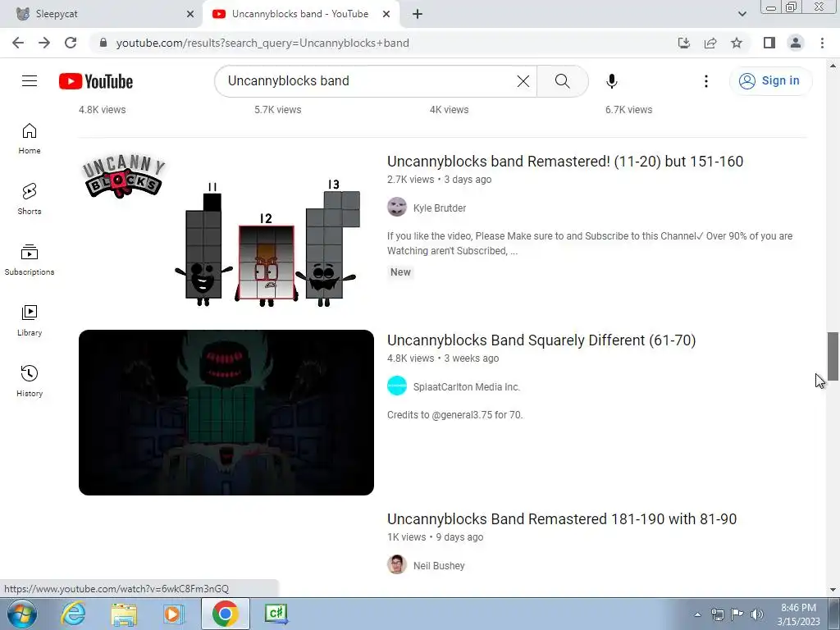
Task: Close the Uncannyblocks band YouTube tab
Action: [386, 14]
